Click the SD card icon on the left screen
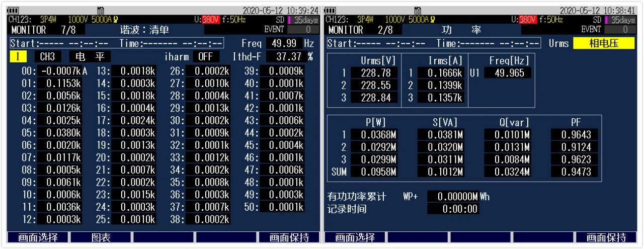The width and height of the screenshot is (644, 249). 100,11
